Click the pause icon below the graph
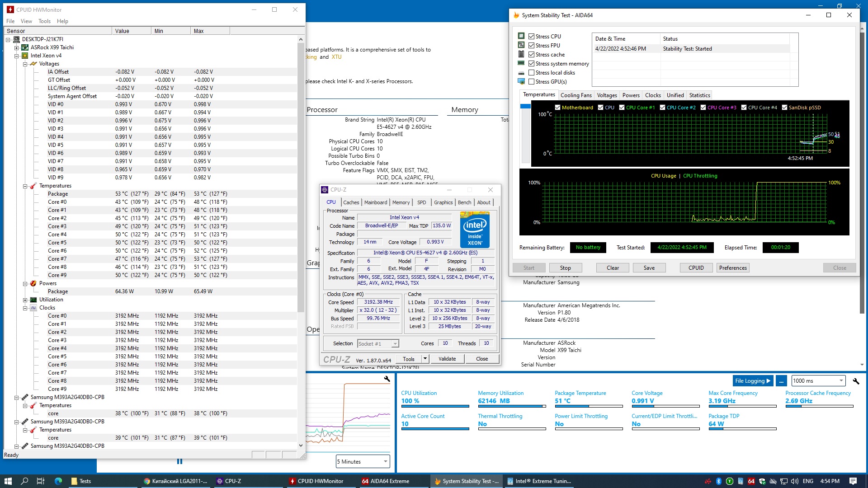 coord(179,461)
